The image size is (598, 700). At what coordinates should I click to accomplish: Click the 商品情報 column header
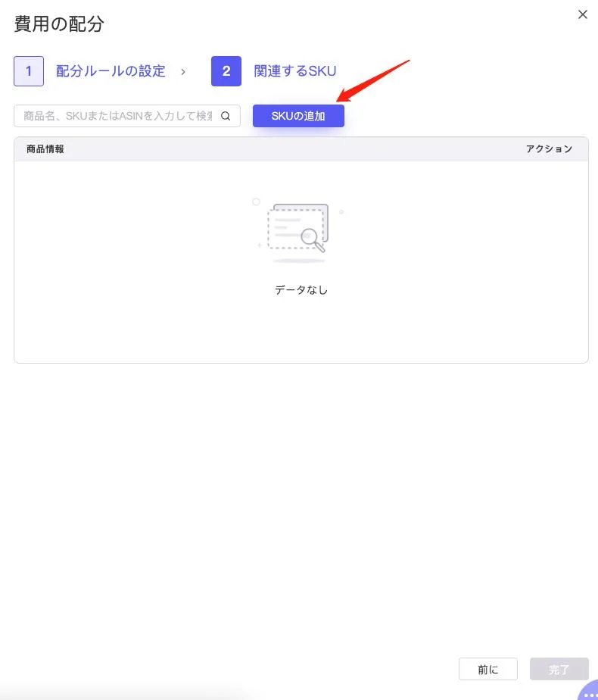pos(45,149)
